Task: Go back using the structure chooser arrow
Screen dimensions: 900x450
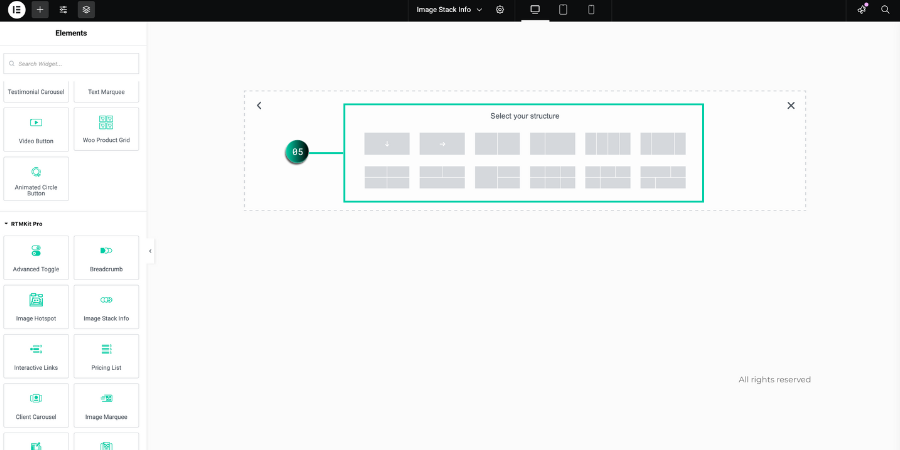Action: point(259,106)
